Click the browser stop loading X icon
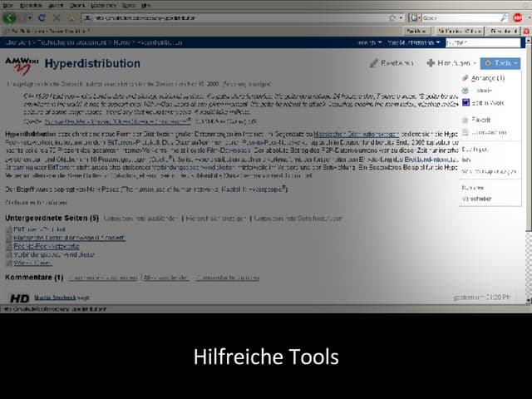532x399 pixels. click(x=57, y=17)
